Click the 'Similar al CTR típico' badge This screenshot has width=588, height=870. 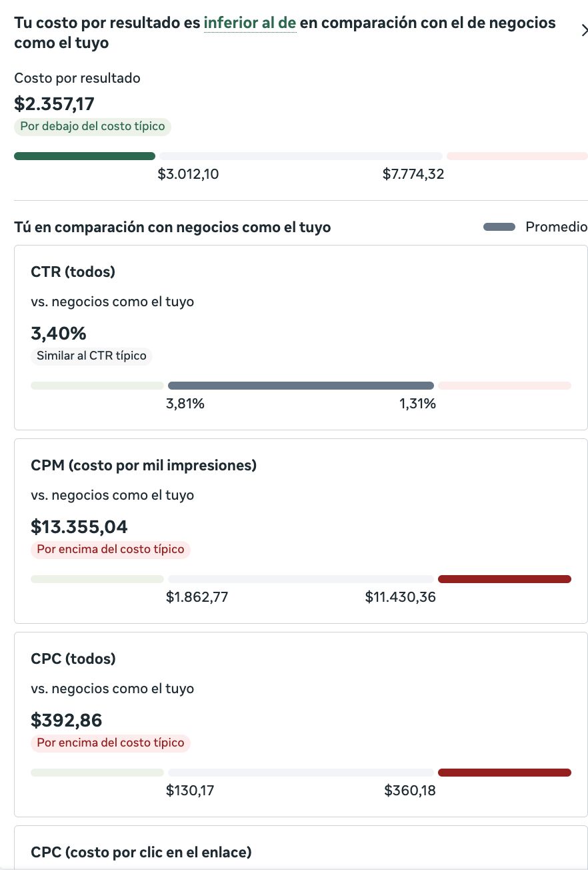click(x=91, y=356)
